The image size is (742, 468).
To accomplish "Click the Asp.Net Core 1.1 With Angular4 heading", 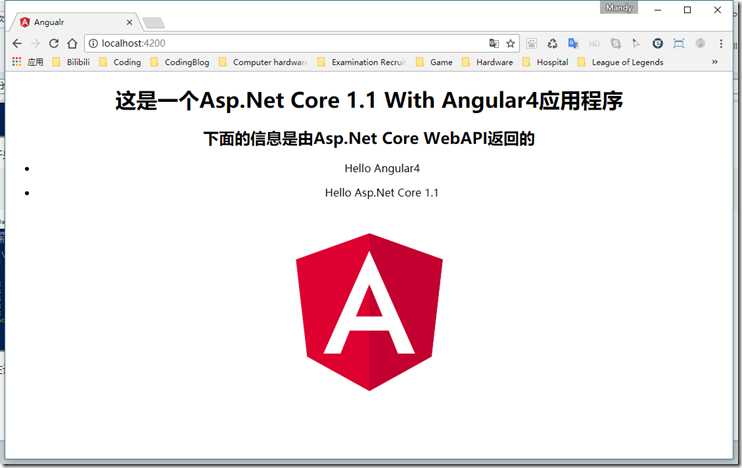I will pos(369,100).
